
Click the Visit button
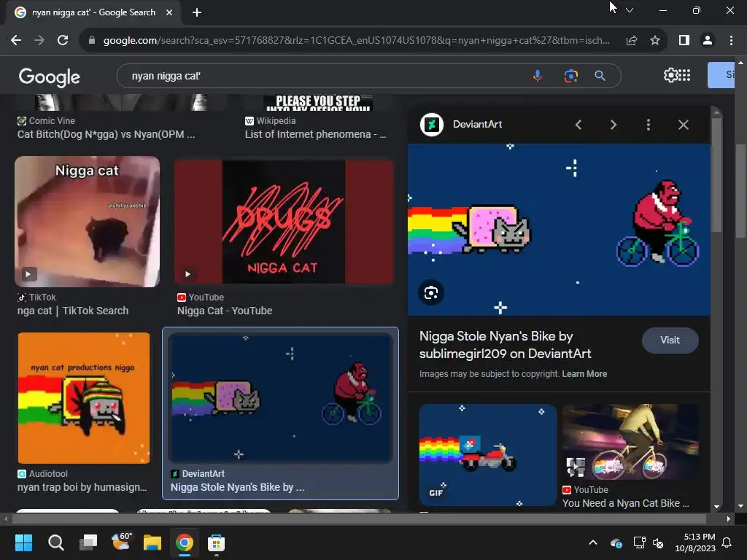tap(670, 340)
